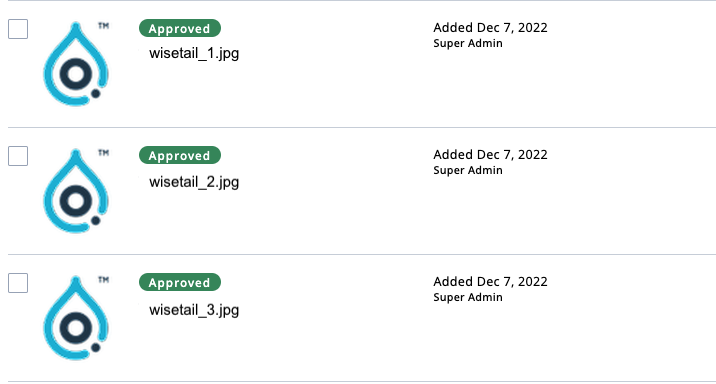Click the wisetail_3.jpg file name

[194, 310]
